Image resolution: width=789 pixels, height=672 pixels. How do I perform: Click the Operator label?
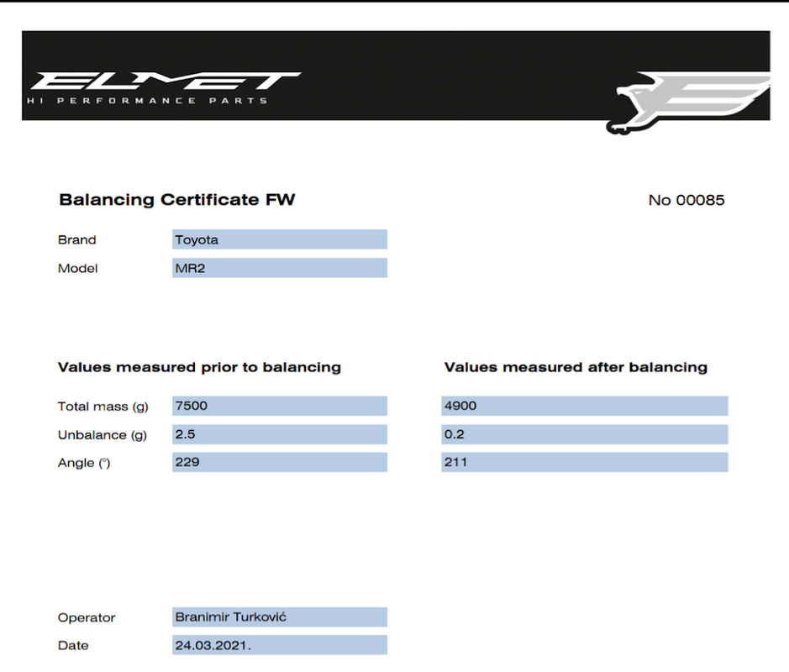(87, 617)
